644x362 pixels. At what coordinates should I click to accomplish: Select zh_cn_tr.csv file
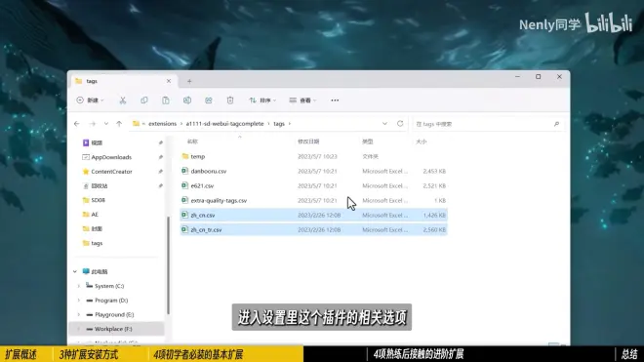click(313, 229)
